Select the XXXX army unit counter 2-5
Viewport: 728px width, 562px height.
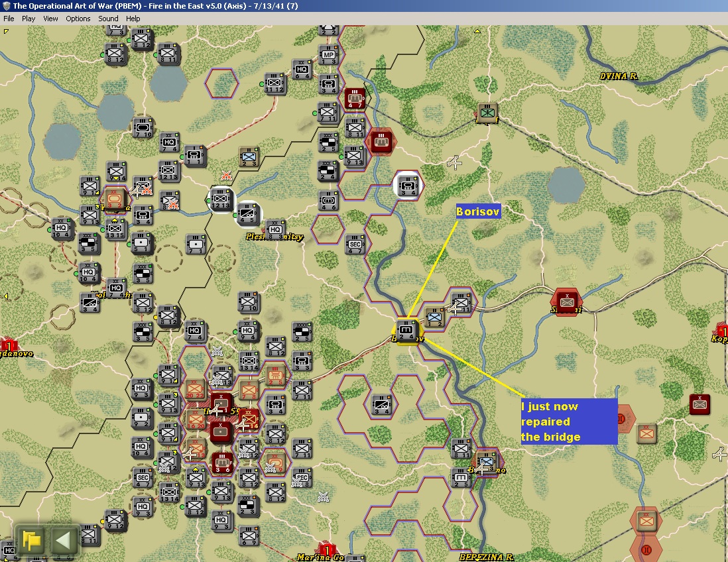click(x=302, y=332)
